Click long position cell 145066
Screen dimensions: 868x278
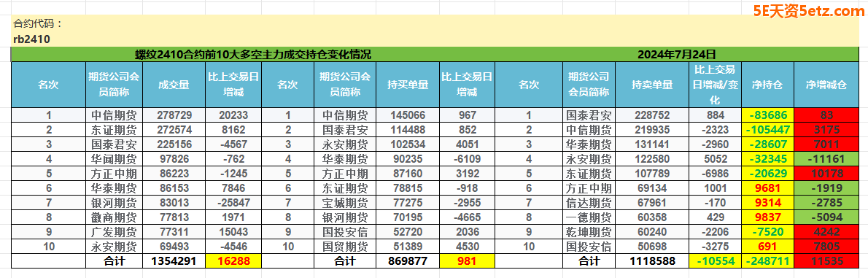(408, 116)
